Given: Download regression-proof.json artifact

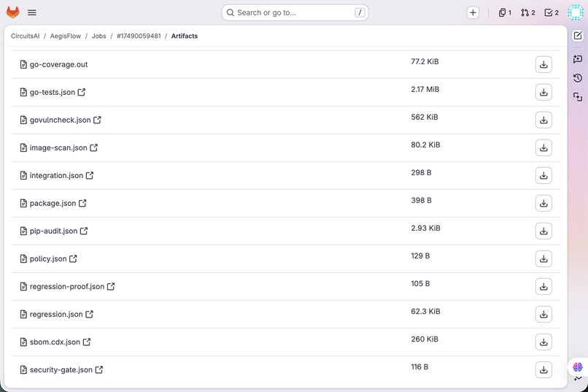Looking at the screenshot, I should (x=543, y=287).
